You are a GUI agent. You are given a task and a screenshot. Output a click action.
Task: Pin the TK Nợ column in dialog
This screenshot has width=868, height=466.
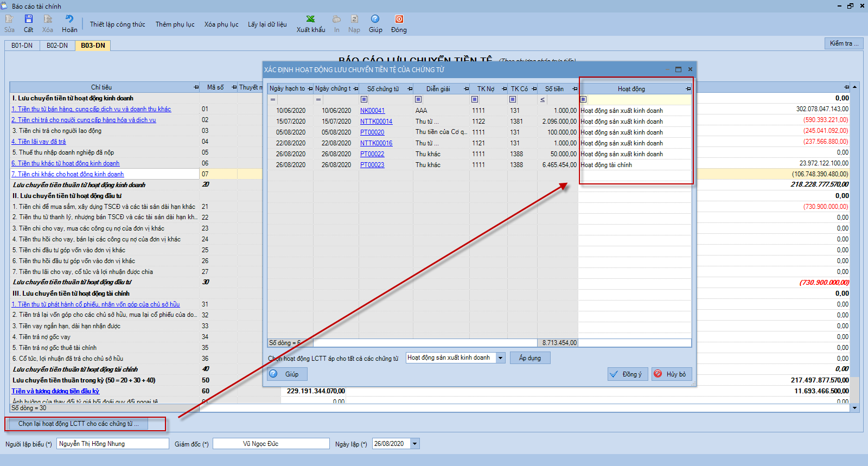click(504, 89)
